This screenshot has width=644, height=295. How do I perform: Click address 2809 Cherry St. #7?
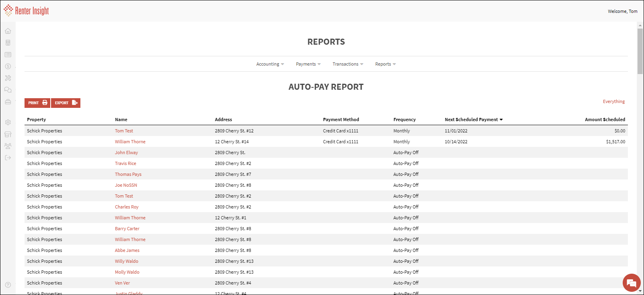[233, 174]
